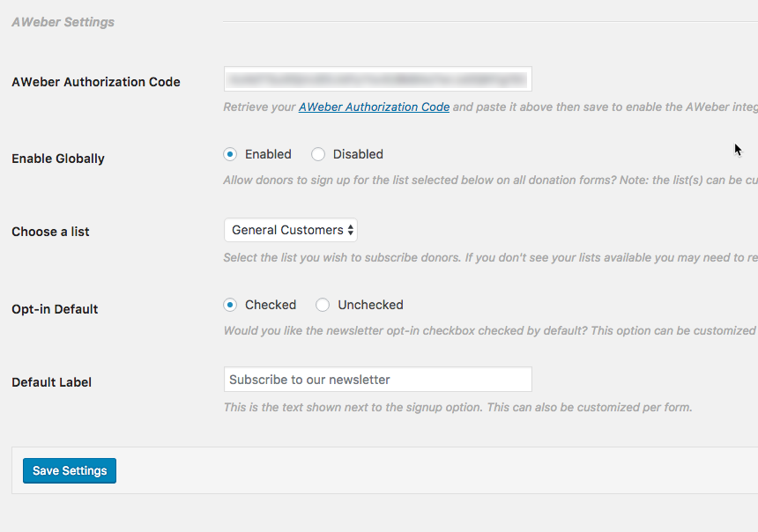Click the Subscribe to our newsletter text field
This screenshot has height=532, width=758.
(377, 380)
